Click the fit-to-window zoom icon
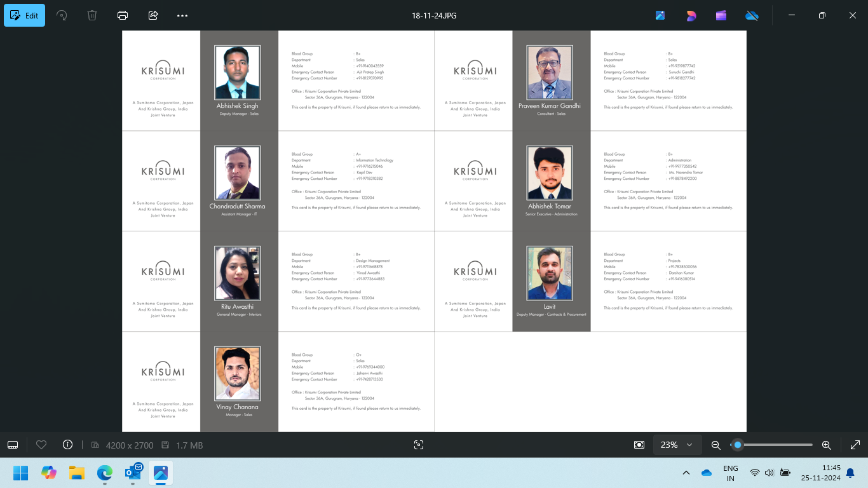This screenshot has height=488, width=868. pyautogui.click(x=639, y=445)
